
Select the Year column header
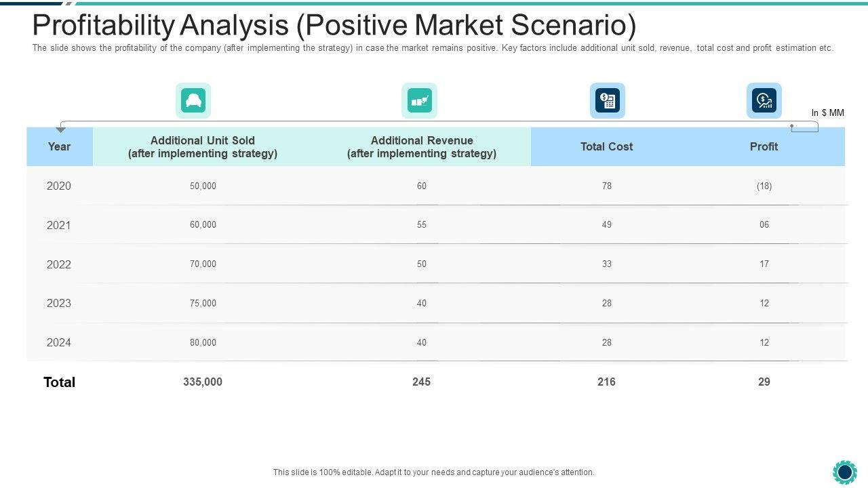coord(60,146)
